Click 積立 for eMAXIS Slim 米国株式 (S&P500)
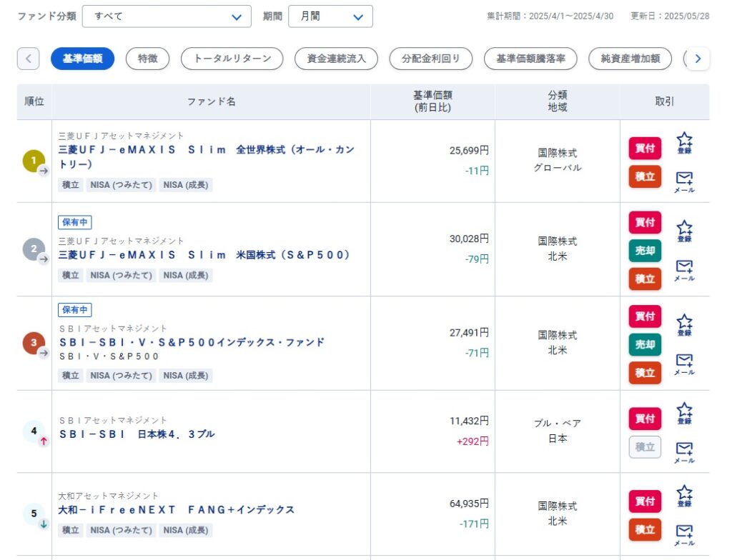Screen dimensions: 732x560 [x=646, y=279]
